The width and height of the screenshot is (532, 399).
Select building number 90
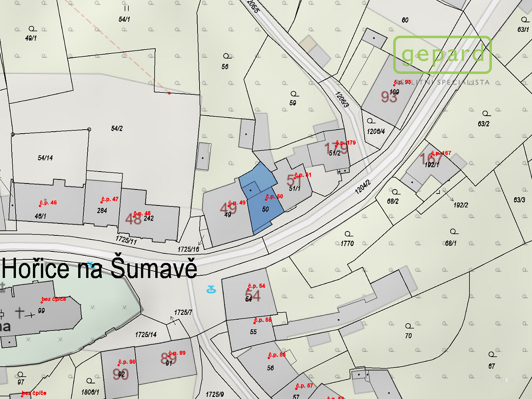[x=121, y=375]
